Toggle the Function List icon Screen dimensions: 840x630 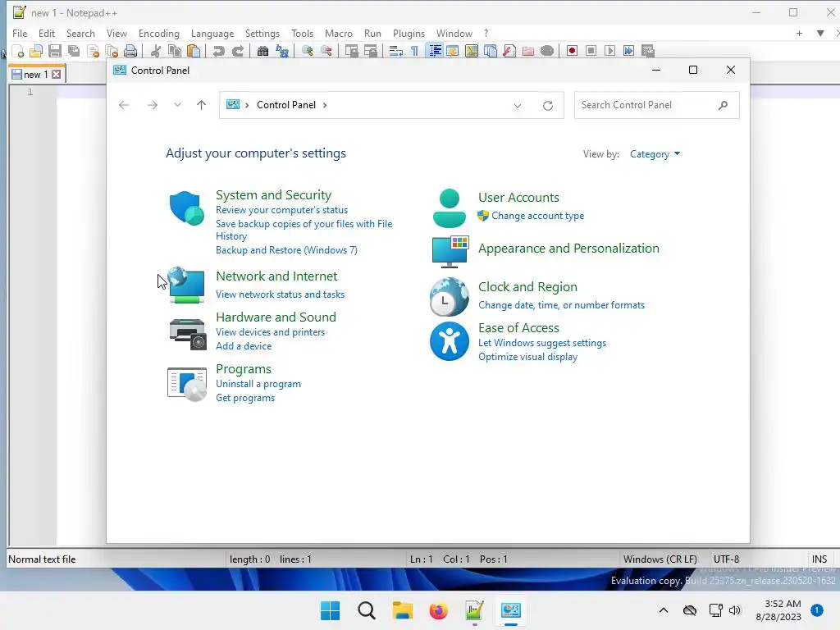(509, 51)
